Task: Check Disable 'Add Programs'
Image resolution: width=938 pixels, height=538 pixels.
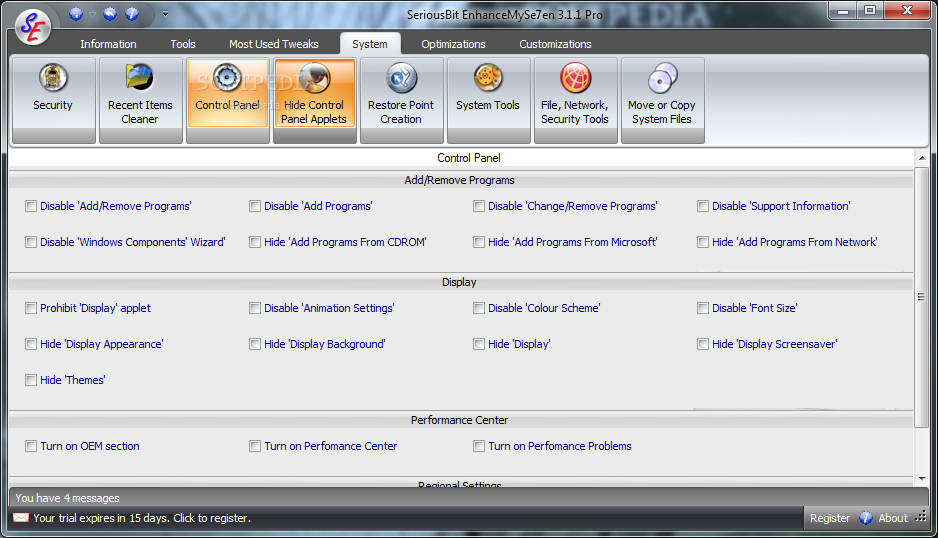Action: click(x=255, y=206)
